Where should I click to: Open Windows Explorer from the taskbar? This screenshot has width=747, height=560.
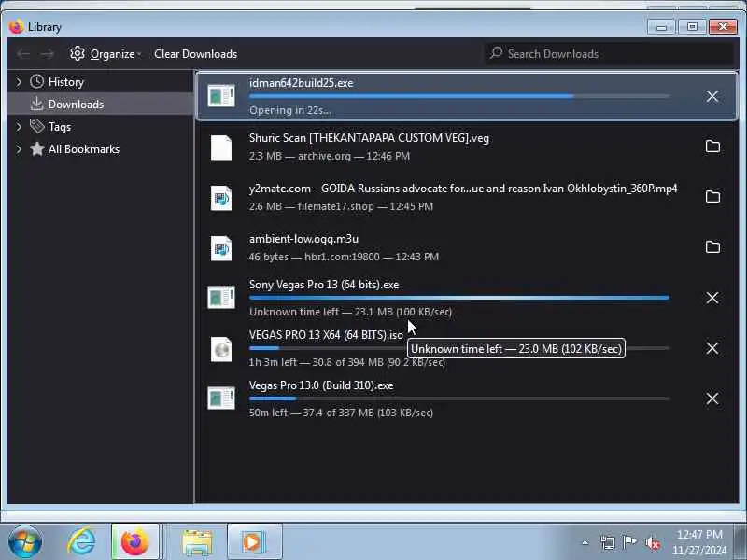197,542
